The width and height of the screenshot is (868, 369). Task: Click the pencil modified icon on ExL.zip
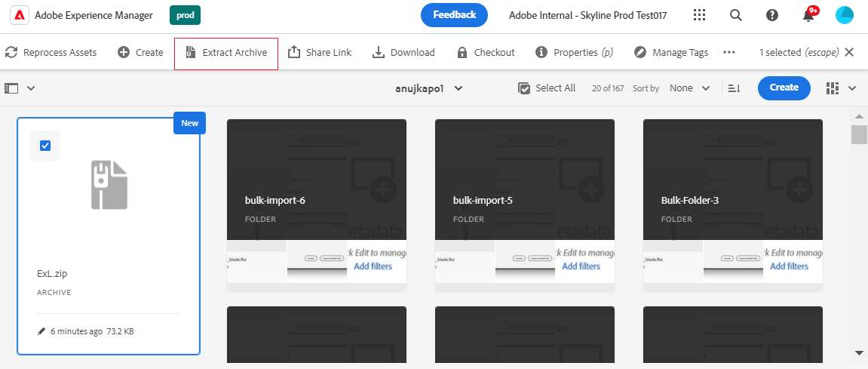[41, 331]
